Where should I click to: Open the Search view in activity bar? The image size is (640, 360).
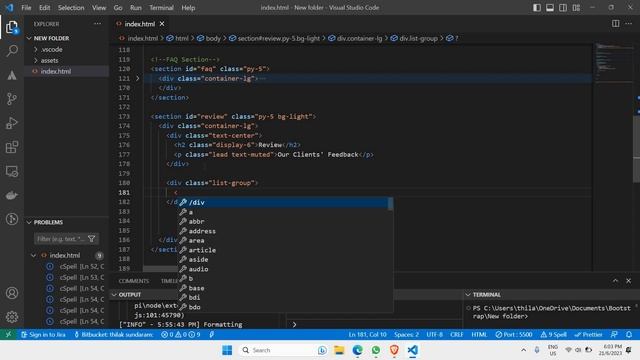click(12, 51)
